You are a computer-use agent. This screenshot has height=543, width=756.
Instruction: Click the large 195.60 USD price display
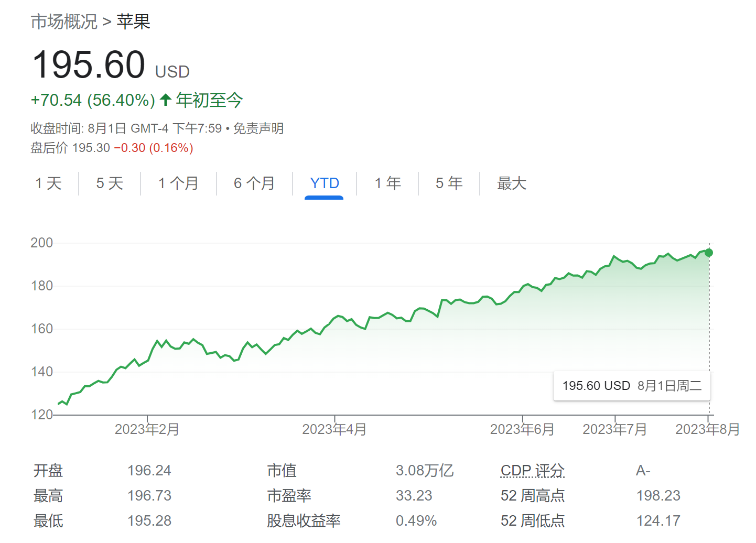[x=88, y=64]
